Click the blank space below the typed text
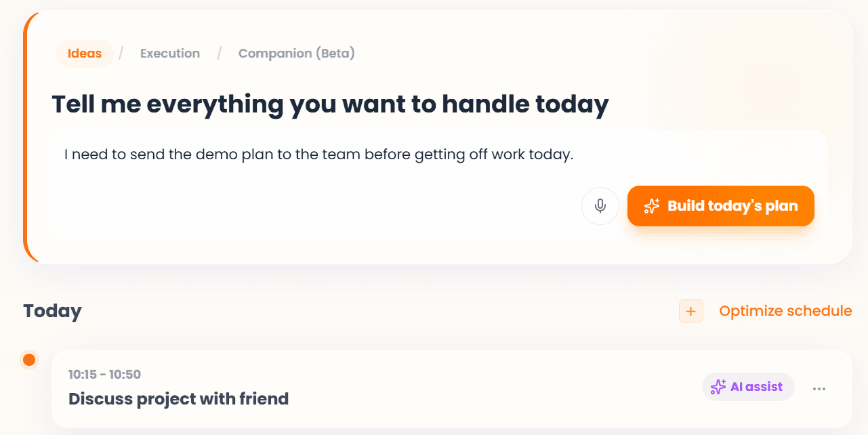Image resolution: width=868 pixels, height=435 pixels. coord(305,203)
